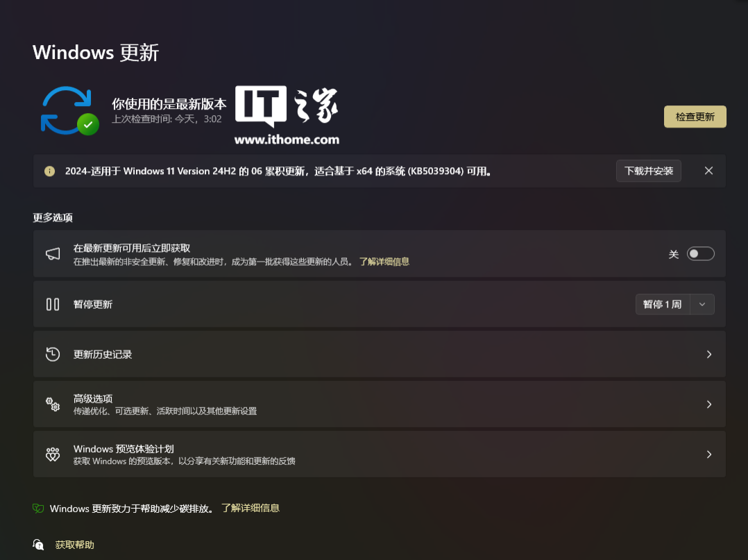
Task: Click the update sync status icon
Action: 69,110
